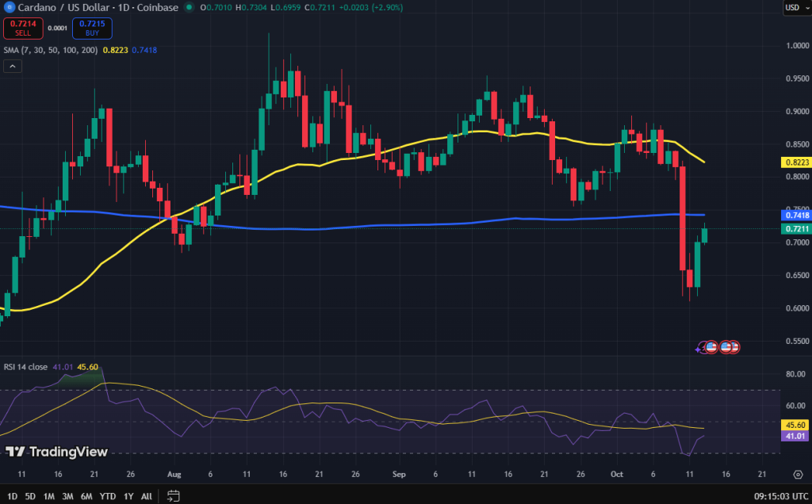Click the 0.0001 spread value
812x504 pixels.
click(x=57, y=29)
